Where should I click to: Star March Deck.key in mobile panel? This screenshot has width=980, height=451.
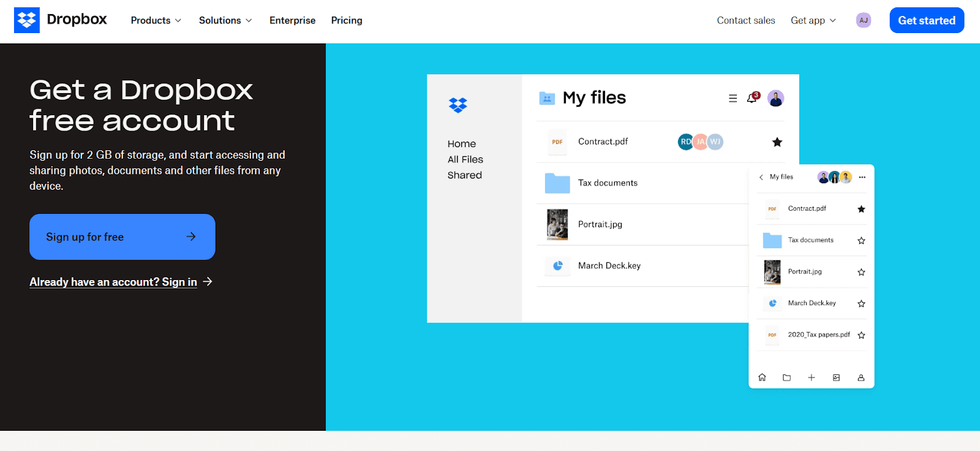tap(861, 303)
